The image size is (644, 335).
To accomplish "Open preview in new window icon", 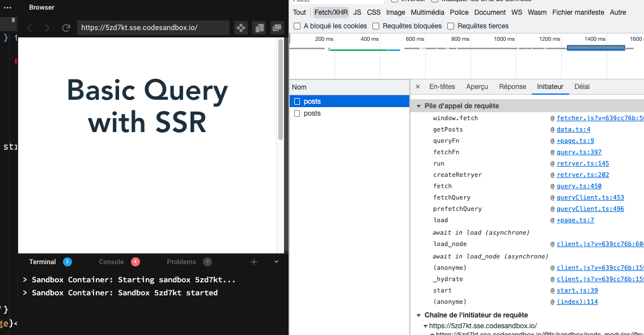I will [x=277, y=28].
